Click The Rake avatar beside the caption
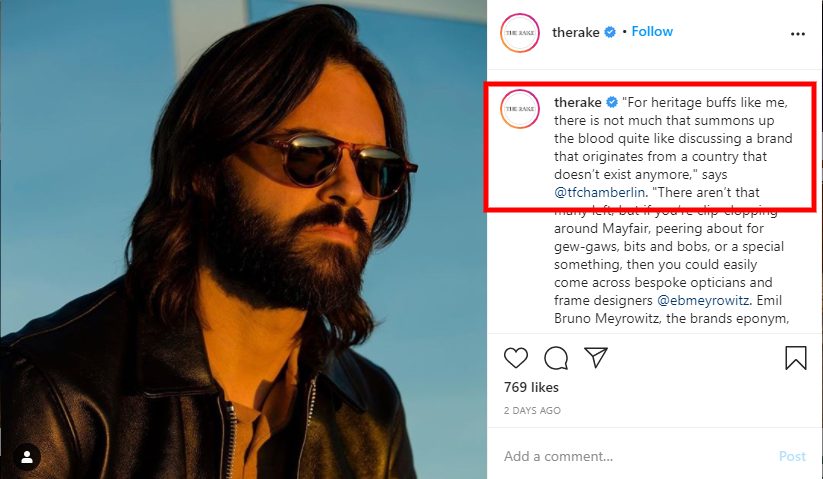Screen dimensions: 823x479 click(x=521, y=108)
